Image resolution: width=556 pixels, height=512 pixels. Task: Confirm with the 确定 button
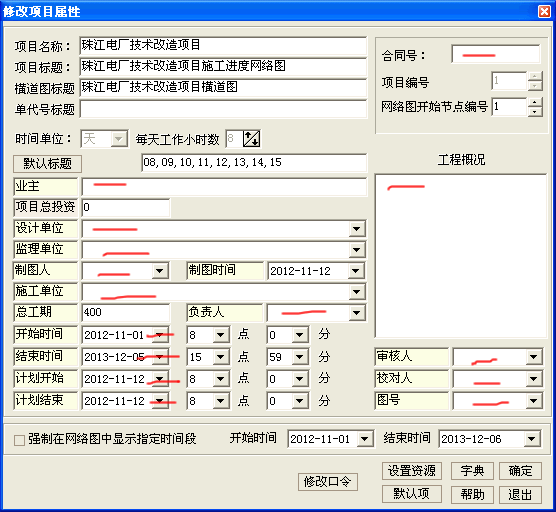tap(520, 471)
